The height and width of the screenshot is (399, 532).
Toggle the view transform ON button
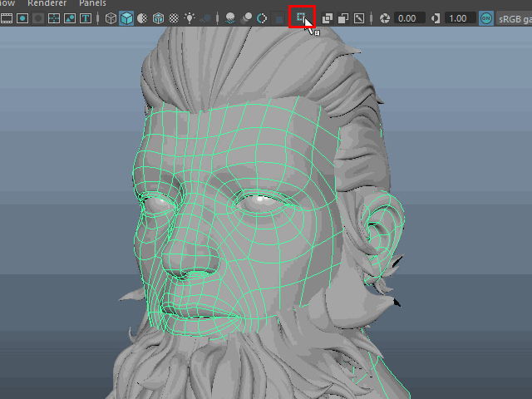[486, 17]
